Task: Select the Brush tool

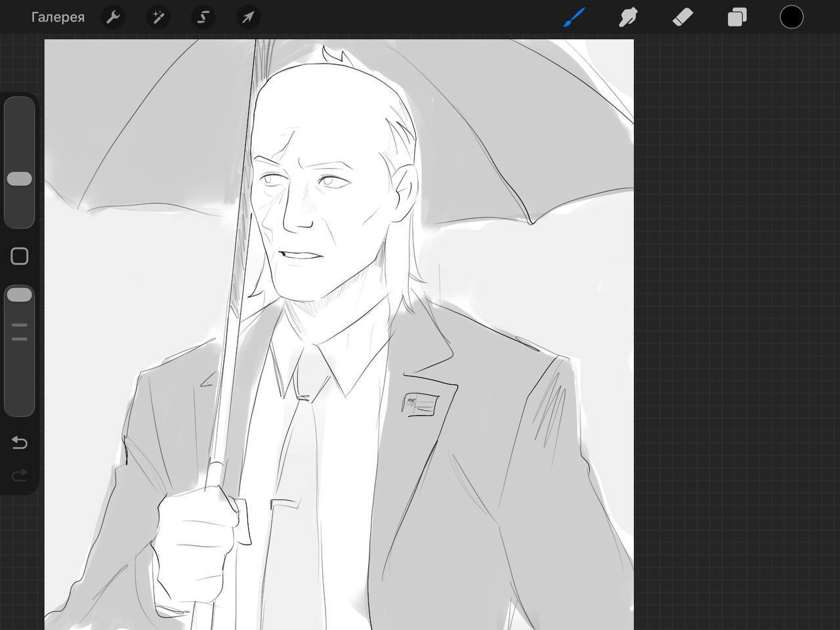Action: [x=574, y=17]
